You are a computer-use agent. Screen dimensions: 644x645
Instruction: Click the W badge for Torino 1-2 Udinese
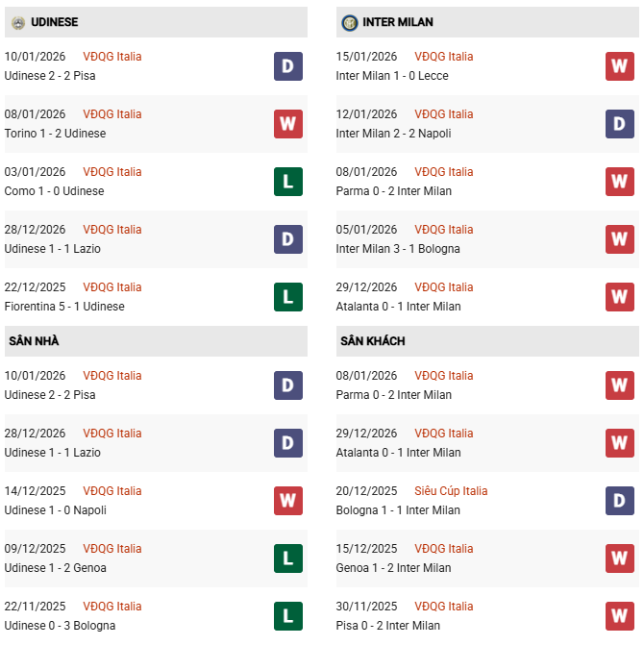[x=287, y=124]
